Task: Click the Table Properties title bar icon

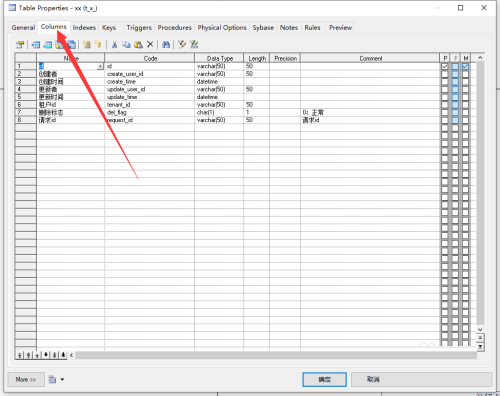Action: pos(12,8)
